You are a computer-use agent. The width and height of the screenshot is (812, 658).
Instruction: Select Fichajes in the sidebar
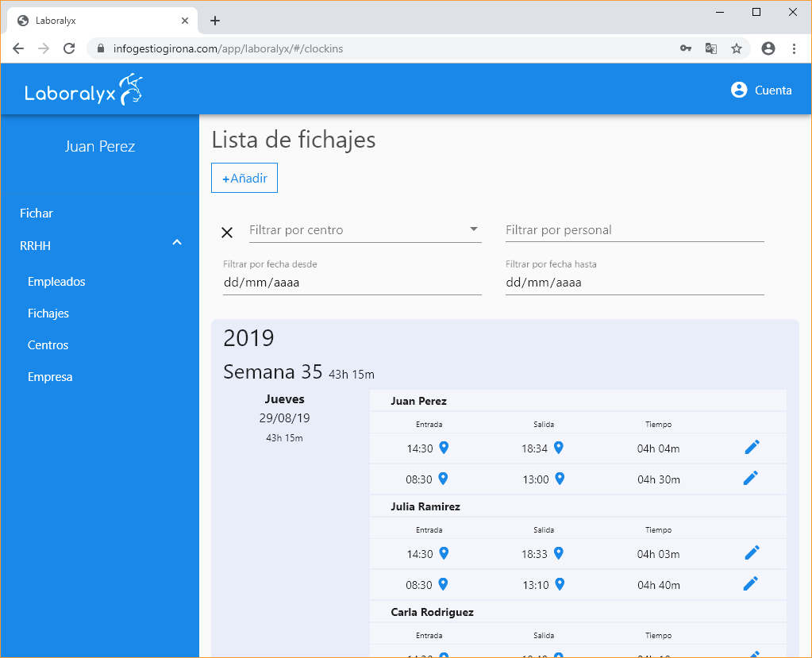pyautogui.click(x=48, y=314)
